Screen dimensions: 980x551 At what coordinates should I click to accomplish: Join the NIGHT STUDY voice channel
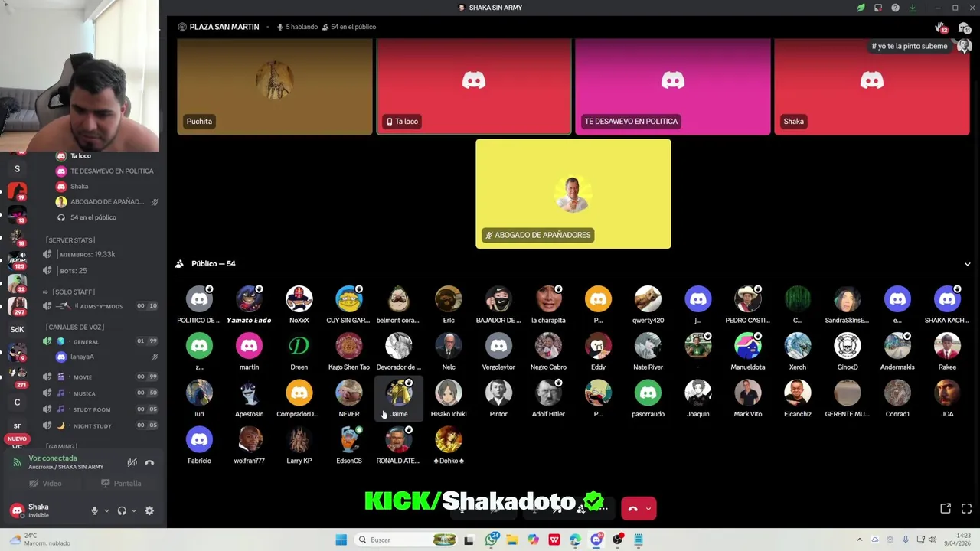(100, 425)
